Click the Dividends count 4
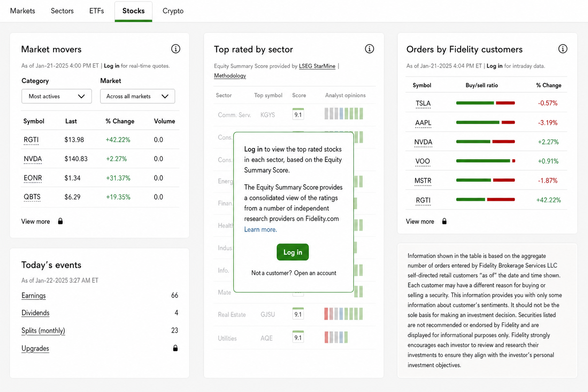This screenshot has height=392, width=588. tap(176, 313)
